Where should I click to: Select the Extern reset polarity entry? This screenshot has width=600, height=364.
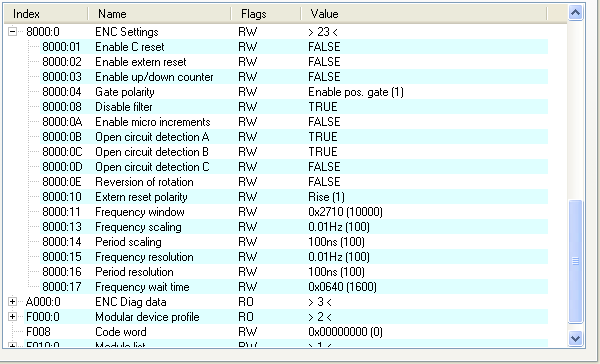click(x=293, y=197)
